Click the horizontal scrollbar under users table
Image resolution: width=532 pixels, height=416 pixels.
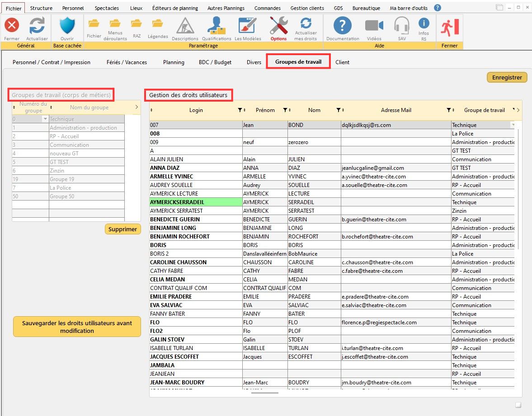coord(264,393)
